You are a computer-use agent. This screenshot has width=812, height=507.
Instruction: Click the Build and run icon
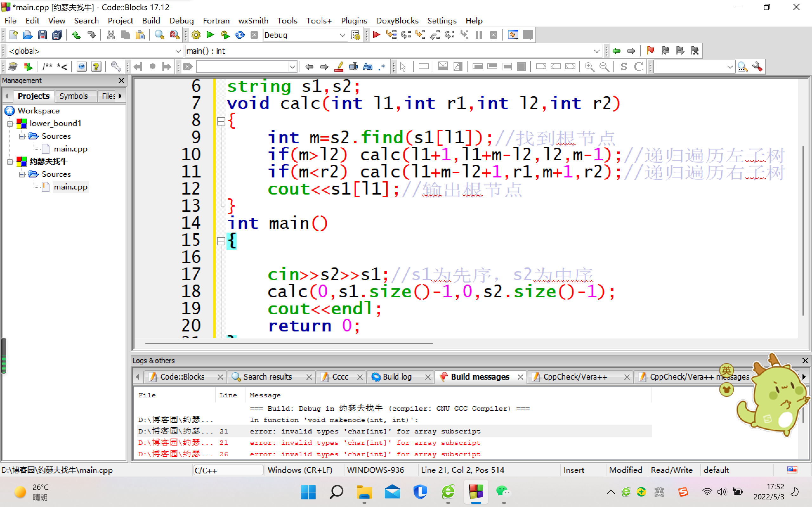click(225, 35)
